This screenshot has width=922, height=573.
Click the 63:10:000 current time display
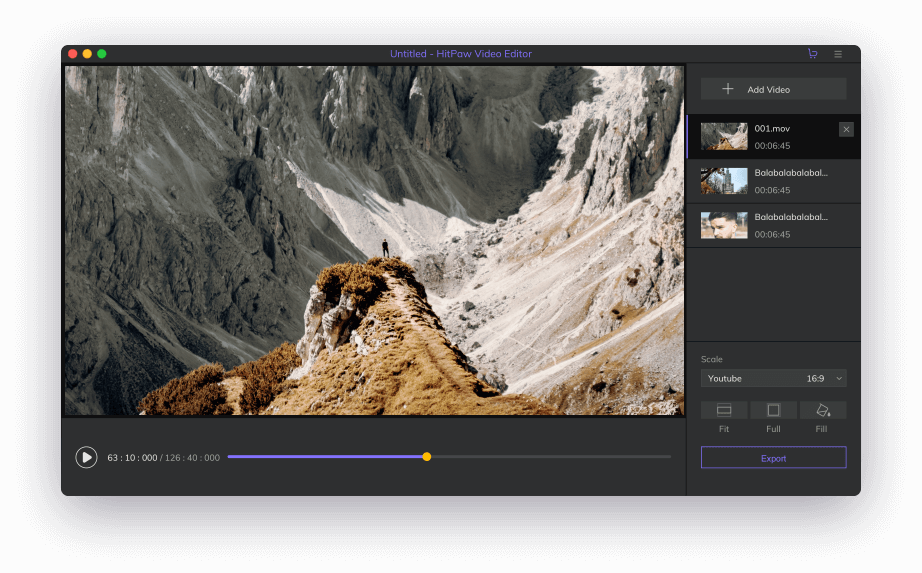[132, 458]
